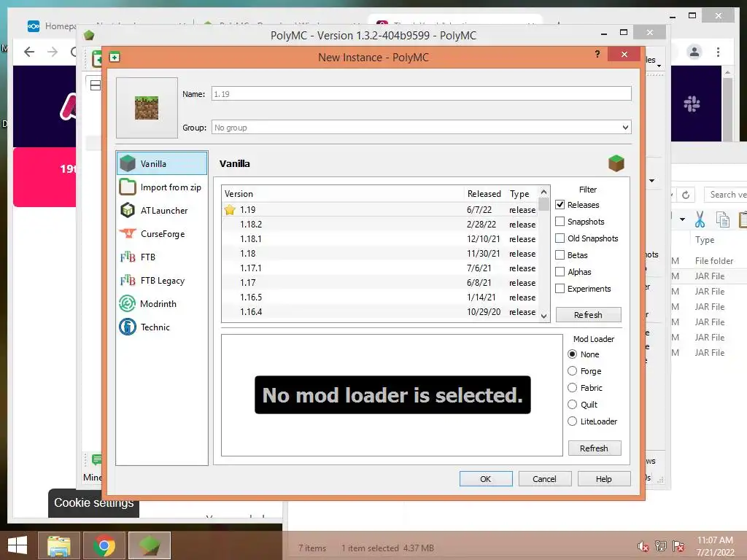The height and width of the screenshot is (560, 747).
Task: Select version 1.16.5 row
Action: pyautogui.click(x=380, y=297)
